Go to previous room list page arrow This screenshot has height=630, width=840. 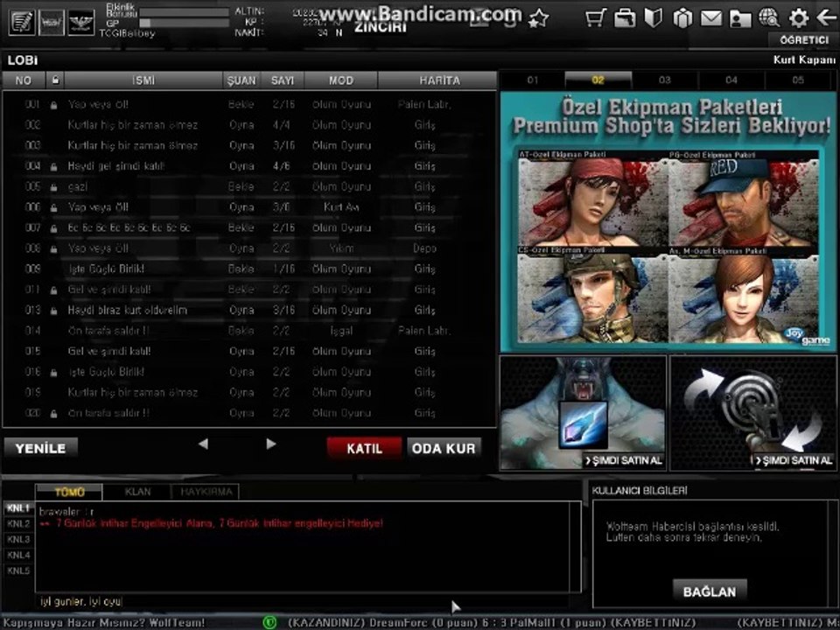(203, 444)
